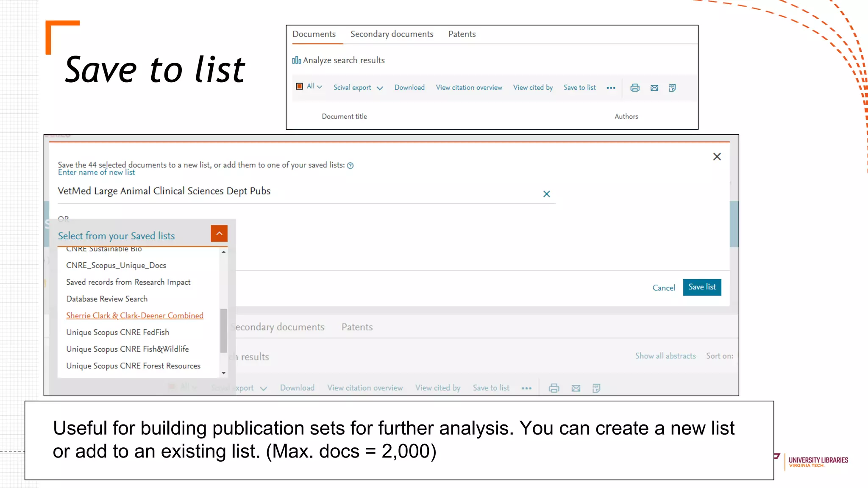Click View cited by in top toolbar
The height and width of the screenshot is (488, 868).
coord(533,88)
